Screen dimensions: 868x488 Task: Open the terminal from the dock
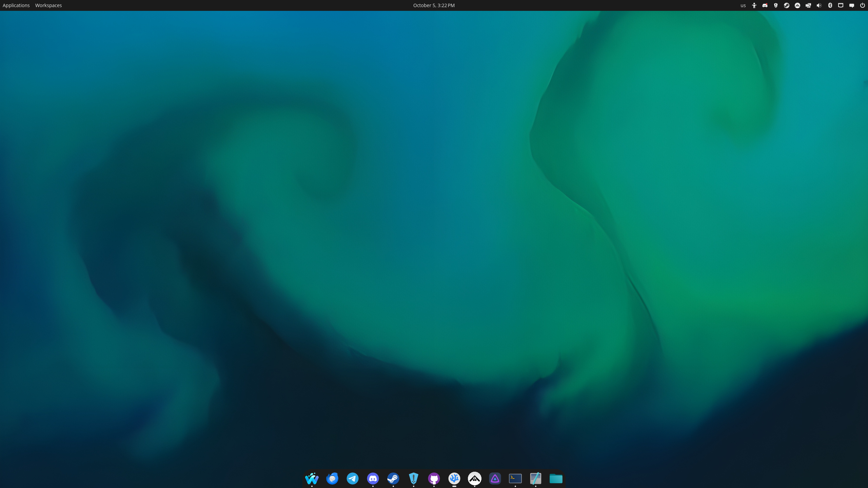tap(515, 479)
